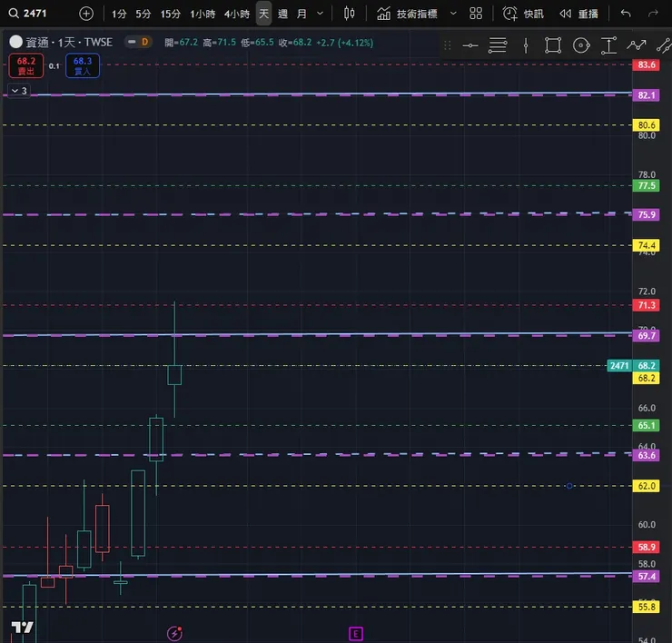
Task: Start 重播 bar replay mode
Action: (x=578, y=14)
